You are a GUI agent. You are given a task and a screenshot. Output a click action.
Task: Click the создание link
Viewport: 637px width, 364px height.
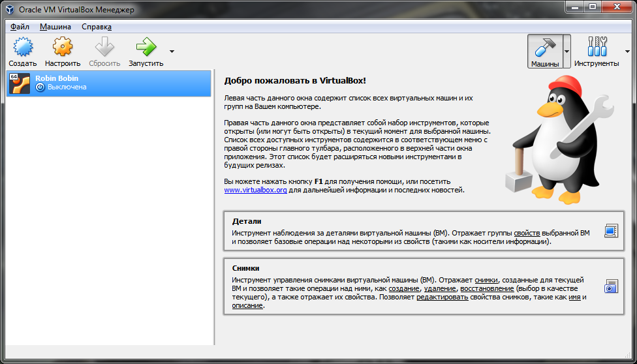point(404,289)
